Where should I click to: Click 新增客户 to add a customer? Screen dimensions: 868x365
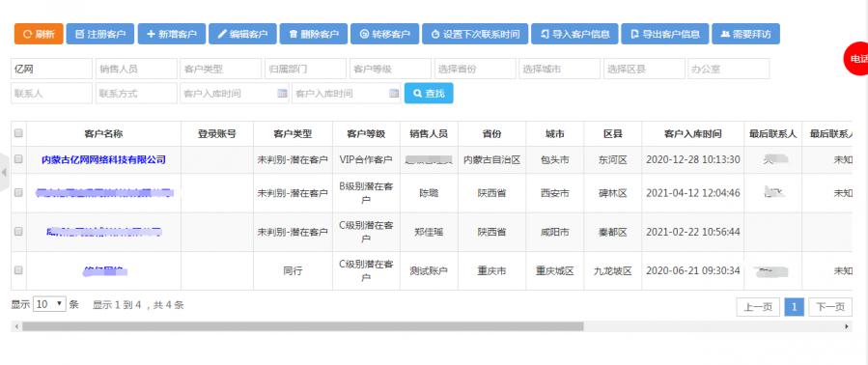pos(172,34)
